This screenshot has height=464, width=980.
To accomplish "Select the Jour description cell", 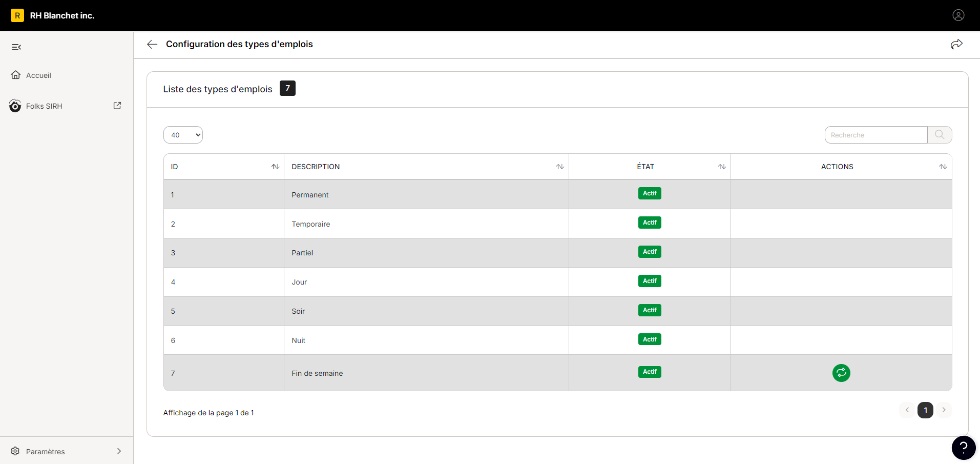I will (x=426, y=282).
